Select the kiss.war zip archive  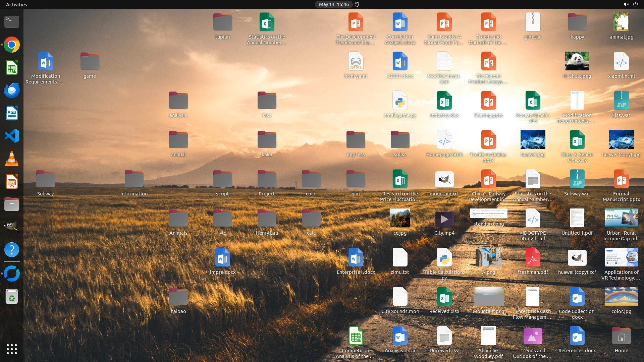(621, 101)
